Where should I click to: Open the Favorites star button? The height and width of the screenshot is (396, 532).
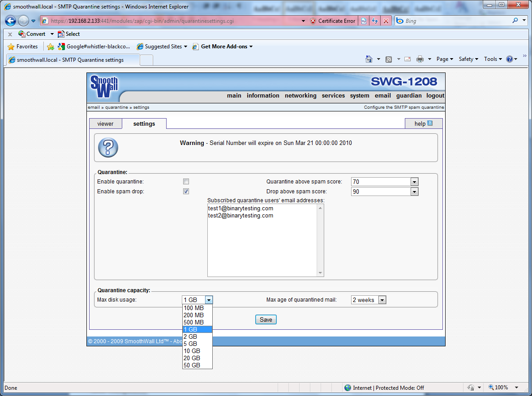[x=23, y=47]
